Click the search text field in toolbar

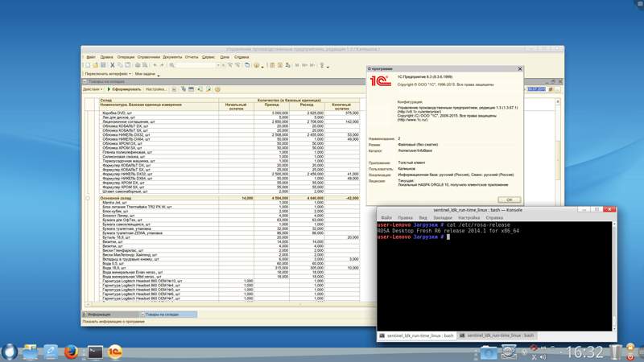click(x=196, y=65)
